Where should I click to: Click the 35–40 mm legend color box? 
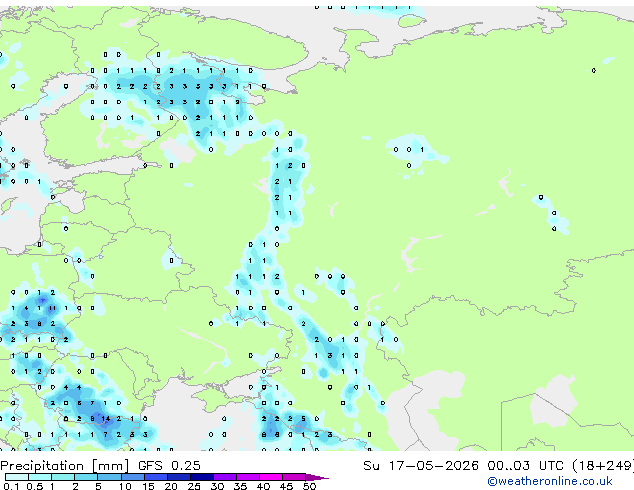coord(248,477)
